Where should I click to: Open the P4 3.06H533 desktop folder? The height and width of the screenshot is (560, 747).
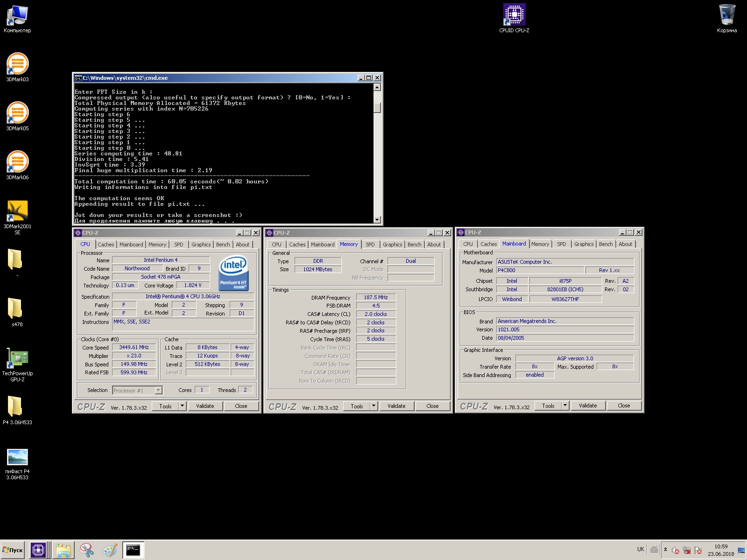(x=17, y=410)
